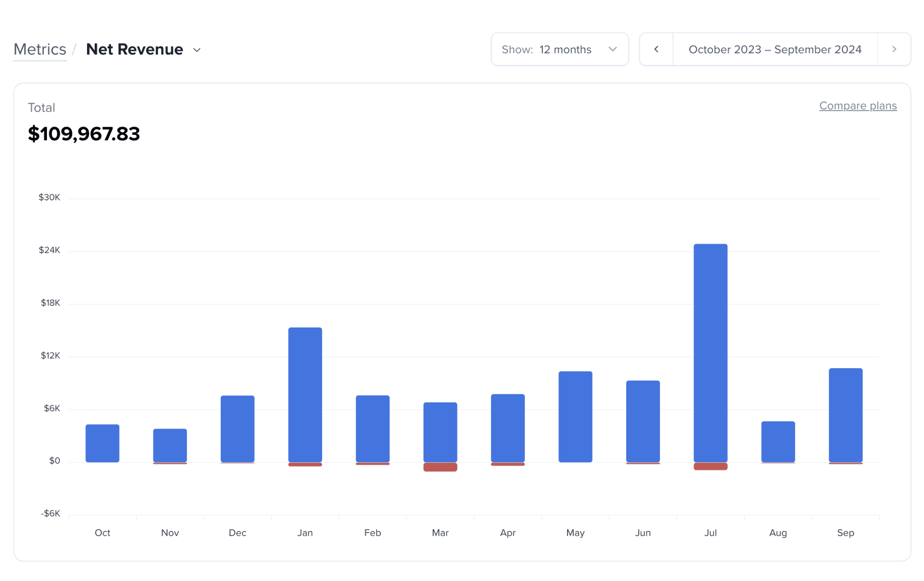The image size is (924, 581).
Task: Select the January blue revenue bar
Action: 305,395
